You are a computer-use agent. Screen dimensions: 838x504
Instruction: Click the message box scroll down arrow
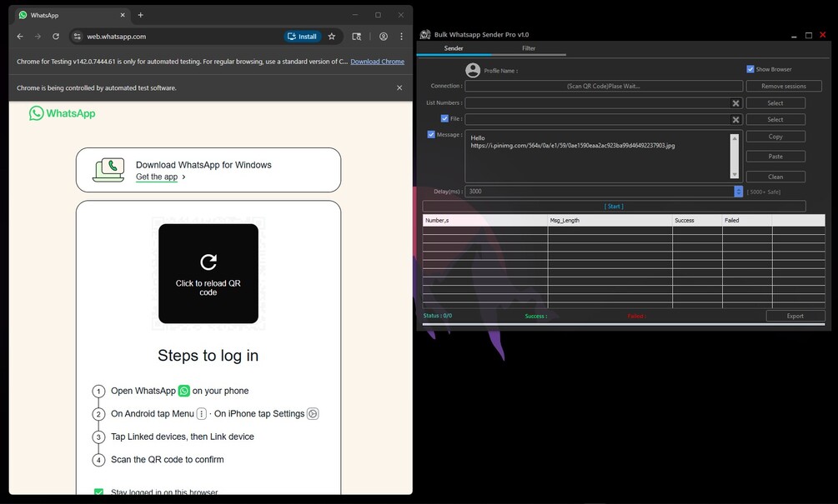tap(735, 174)
